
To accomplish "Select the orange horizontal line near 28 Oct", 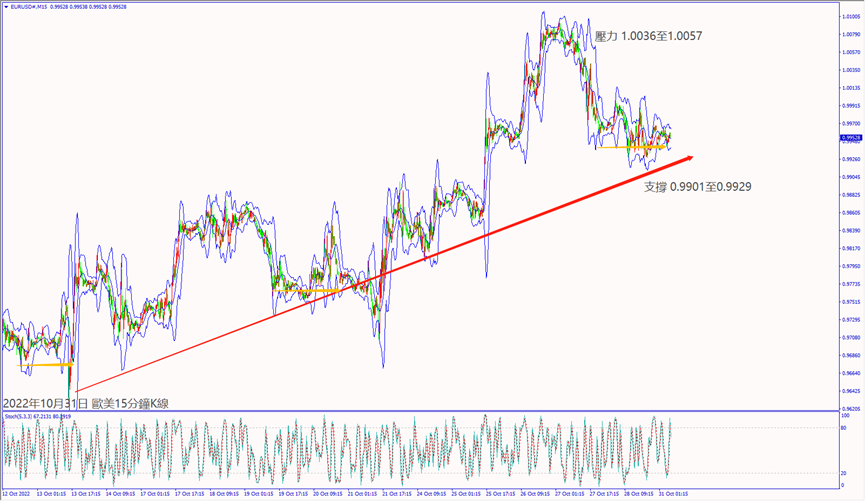I will pos(630,148).
